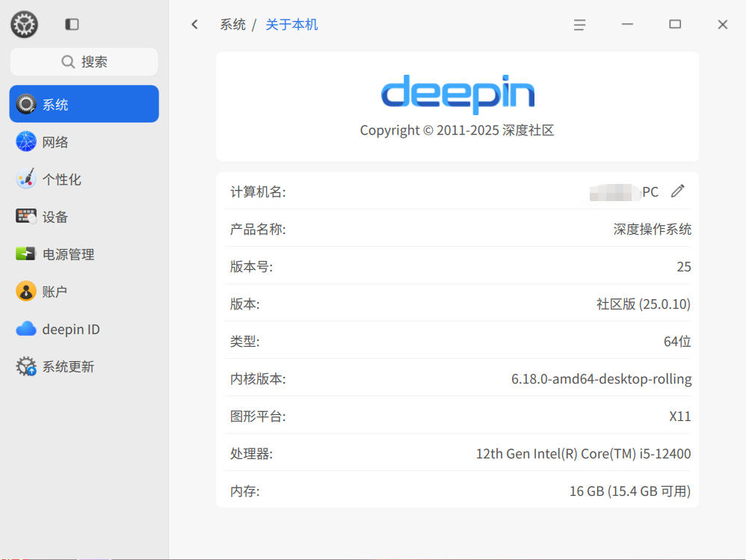Image resolution: width=746 pixels, height=560 pixels.
Task: Click the 产品名称 label
Action: [258, 230]
